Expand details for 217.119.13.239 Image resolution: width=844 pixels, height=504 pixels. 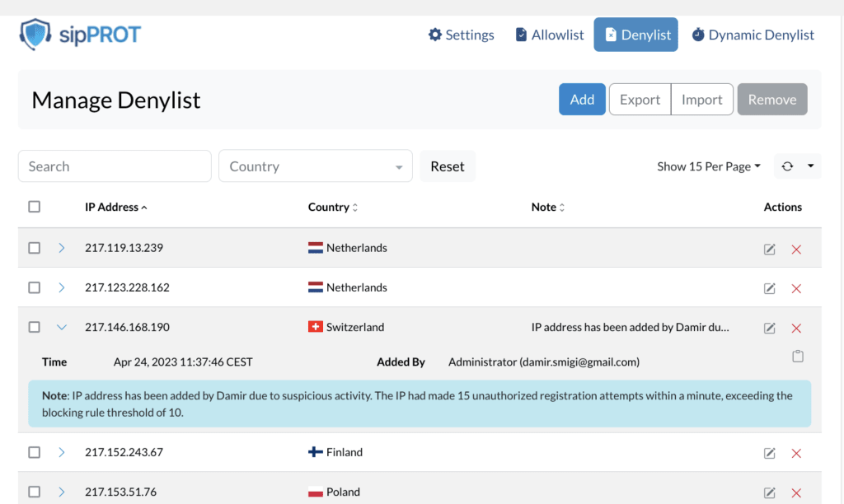point(61,248)
